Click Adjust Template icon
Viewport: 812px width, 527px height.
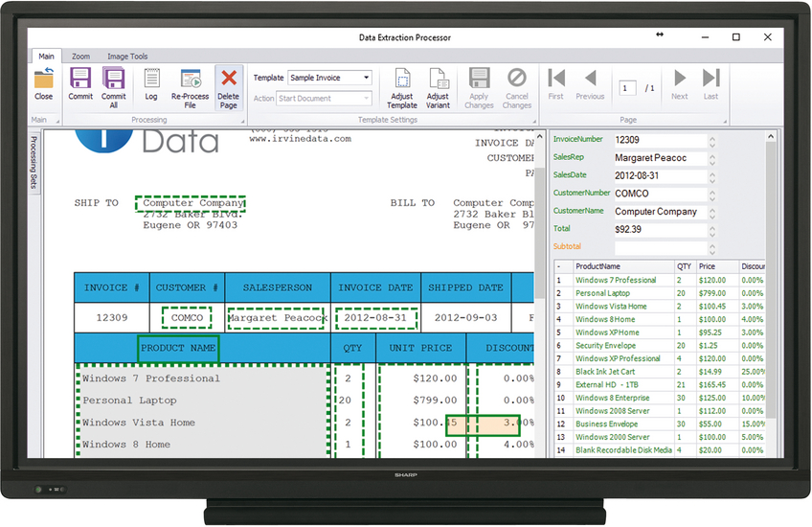click(x=402, y=79)
